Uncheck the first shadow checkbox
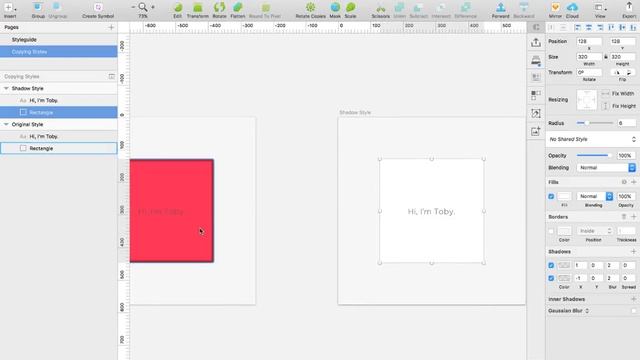This screenshot has height=360, width=640. tap(551, 265)
